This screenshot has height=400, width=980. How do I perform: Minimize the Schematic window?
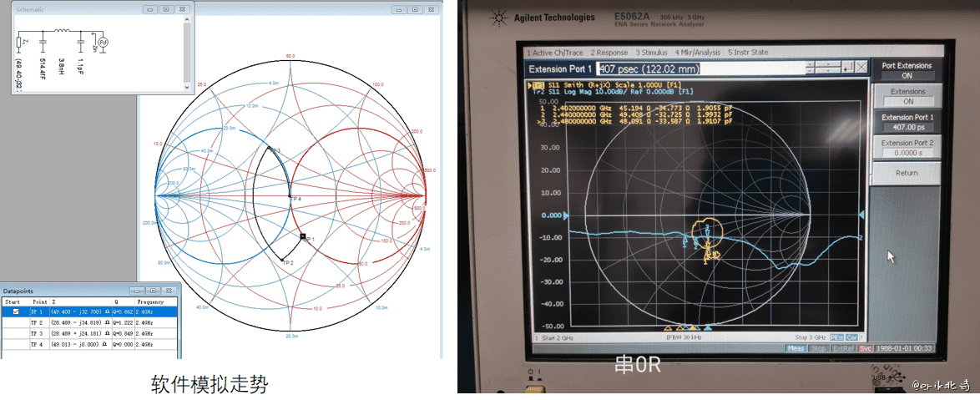point(149,9)
